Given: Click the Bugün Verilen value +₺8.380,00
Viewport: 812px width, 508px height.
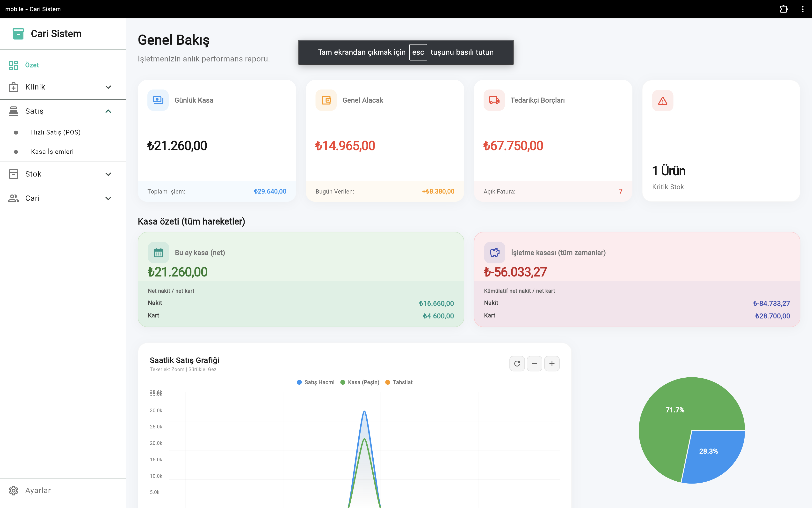Looking at the screenshot, I should 438,192.
